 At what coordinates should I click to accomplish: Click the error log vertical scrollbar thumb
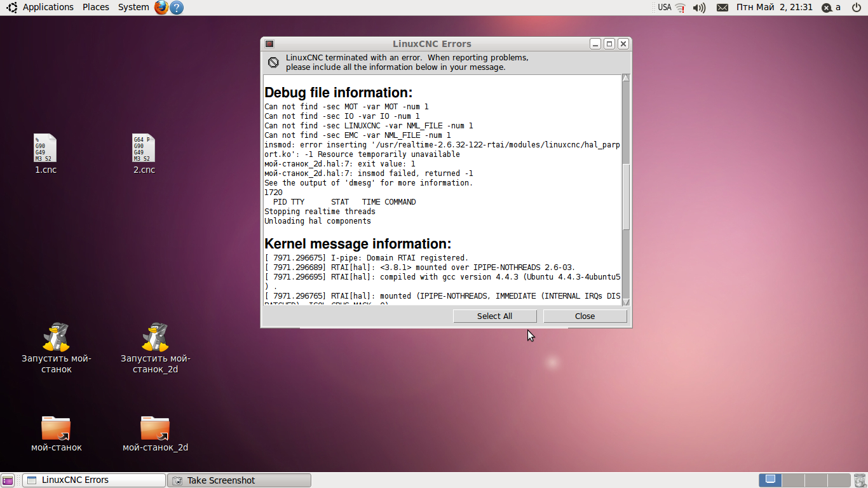pos(626,197)
